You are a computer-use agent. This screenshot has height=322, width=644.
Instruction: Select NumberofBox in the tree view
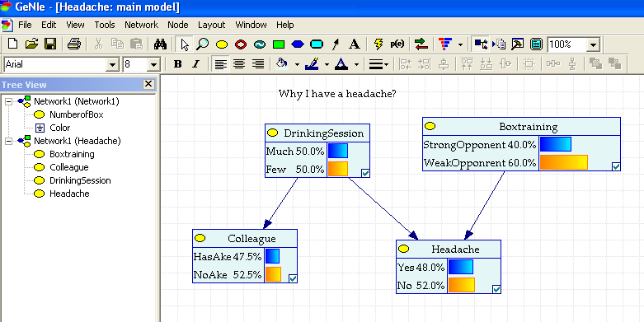pos(77,114)
